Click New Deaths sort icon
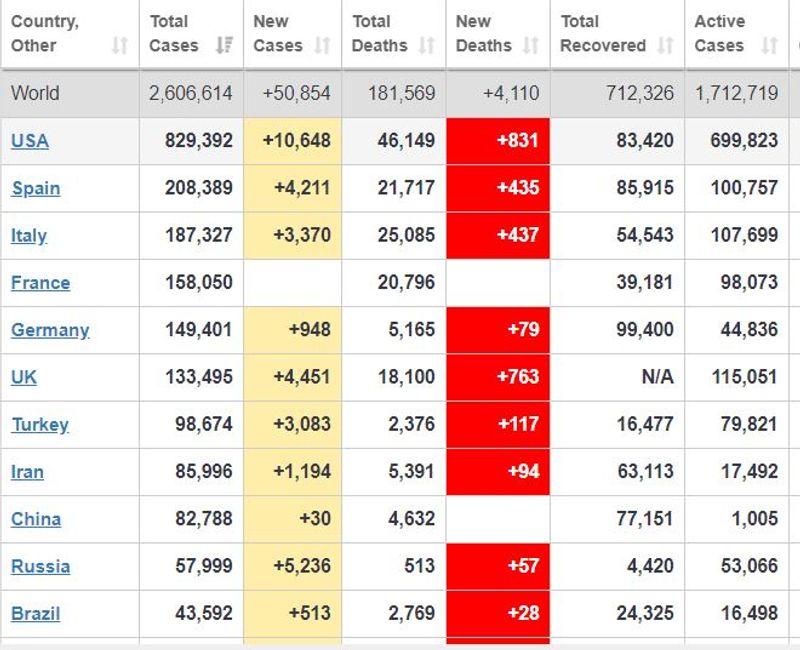 [531, 46]
